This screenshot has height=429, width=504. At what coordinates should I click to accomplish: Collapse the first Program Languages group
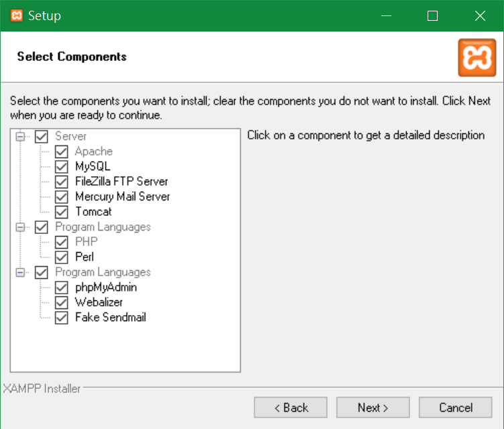click(x=20, y=227)
